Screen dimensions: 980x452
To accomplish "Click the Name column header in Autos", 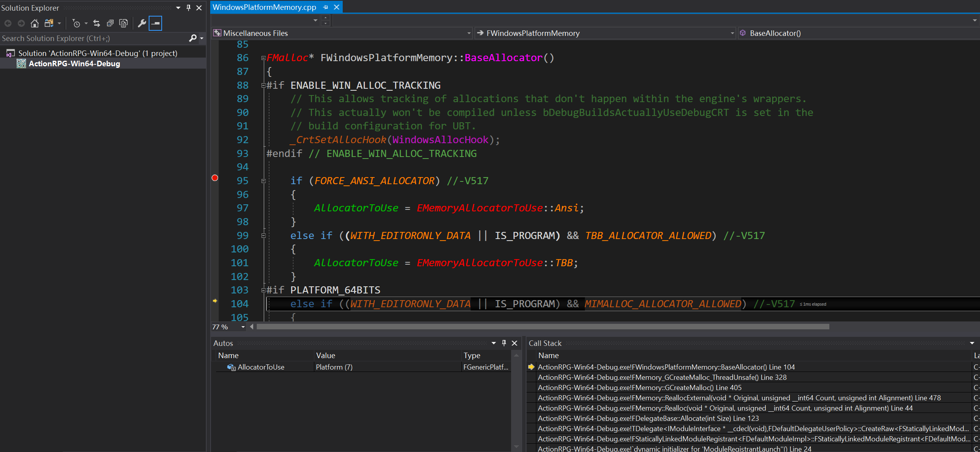I will tap(228, 355).
